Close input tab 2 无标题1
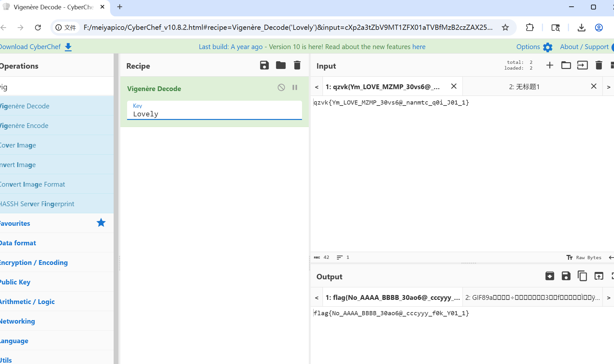This screenshot has height=364, width=614. [593, 86]
